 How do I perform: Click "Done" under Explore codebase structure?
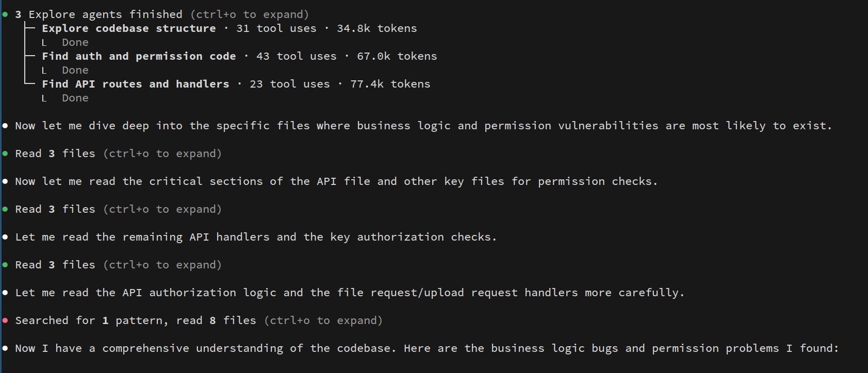pos(75,42)
